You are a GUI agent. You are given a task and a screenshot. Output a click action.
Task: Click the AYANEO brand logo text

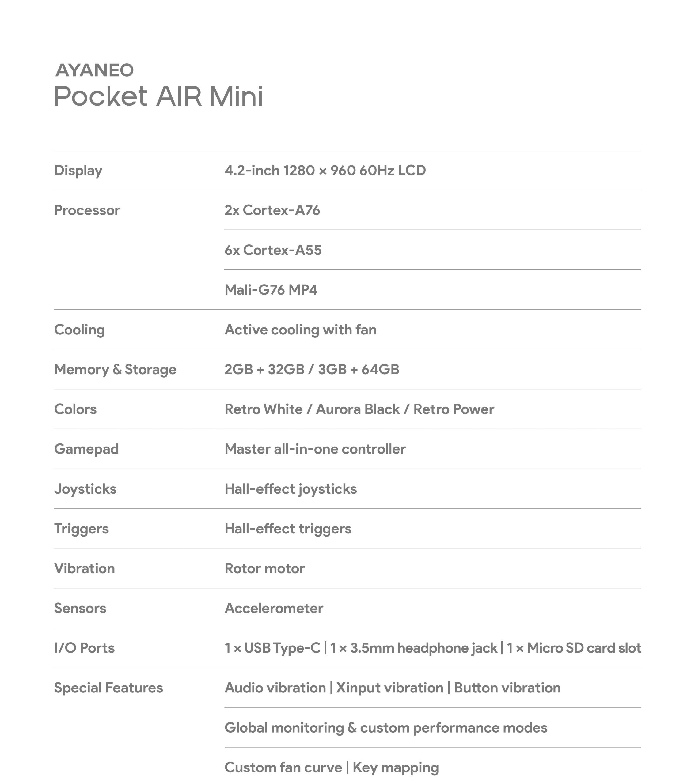[x=94, y=70]
